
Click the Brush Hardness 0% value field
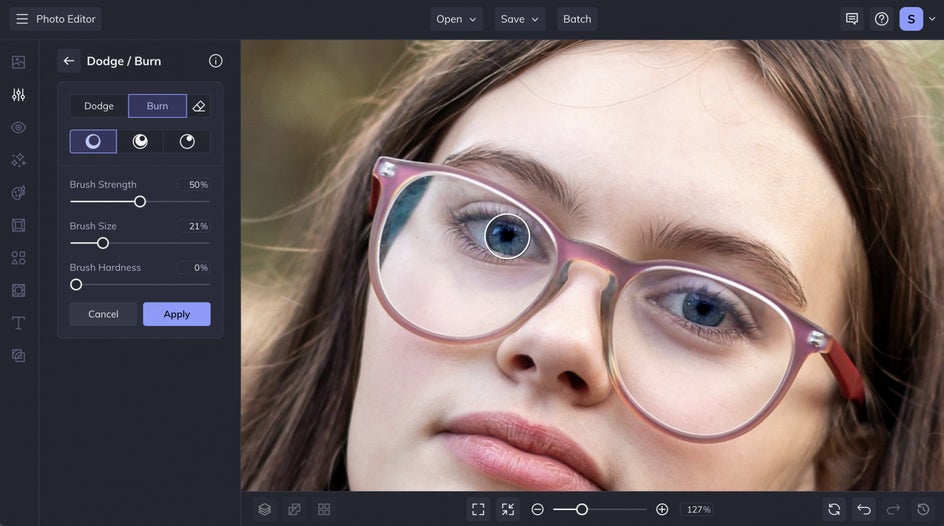coord(194,268)
